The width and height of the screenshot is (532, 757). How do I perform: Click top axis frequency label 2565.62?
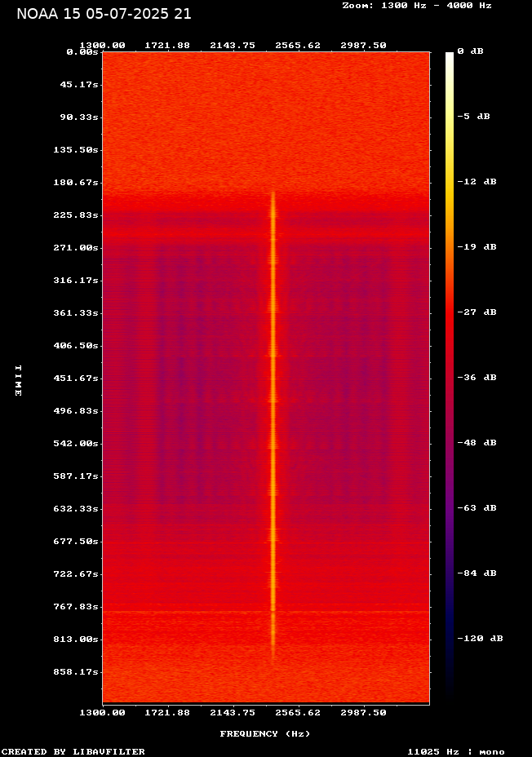(298, 46)
